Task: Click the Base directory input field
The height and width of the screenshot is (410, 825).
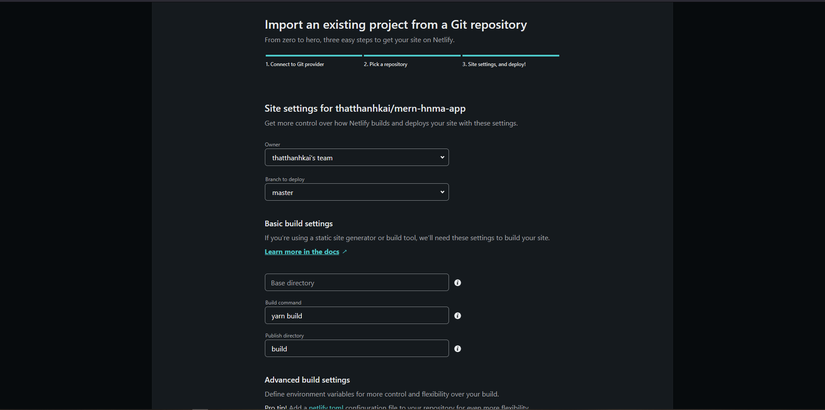Action: coord(356,283)
